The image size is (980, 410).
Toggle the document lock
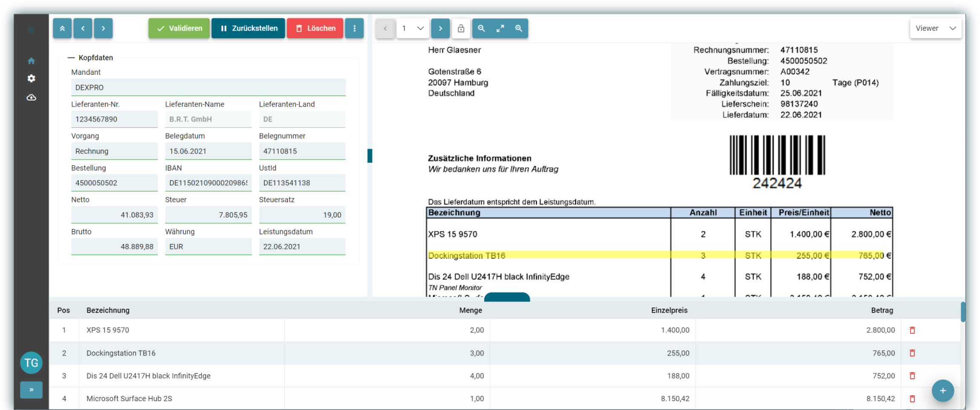461,28
